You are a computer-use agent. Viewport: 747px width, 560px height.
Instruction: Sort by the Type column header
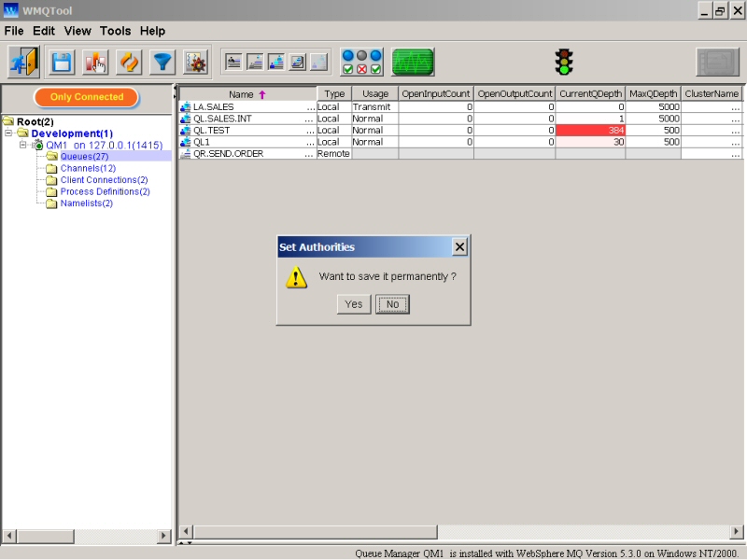click(x=334, y=94)
